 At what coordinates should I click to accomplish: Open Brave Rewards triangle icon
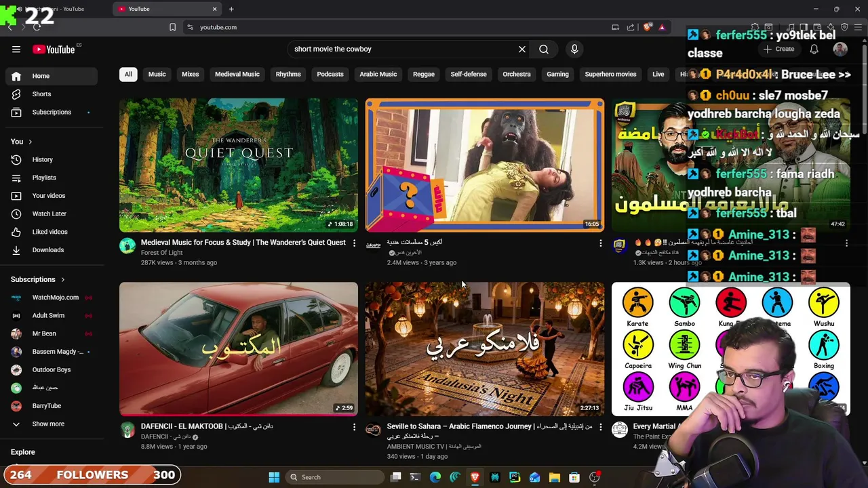point(662,27)
